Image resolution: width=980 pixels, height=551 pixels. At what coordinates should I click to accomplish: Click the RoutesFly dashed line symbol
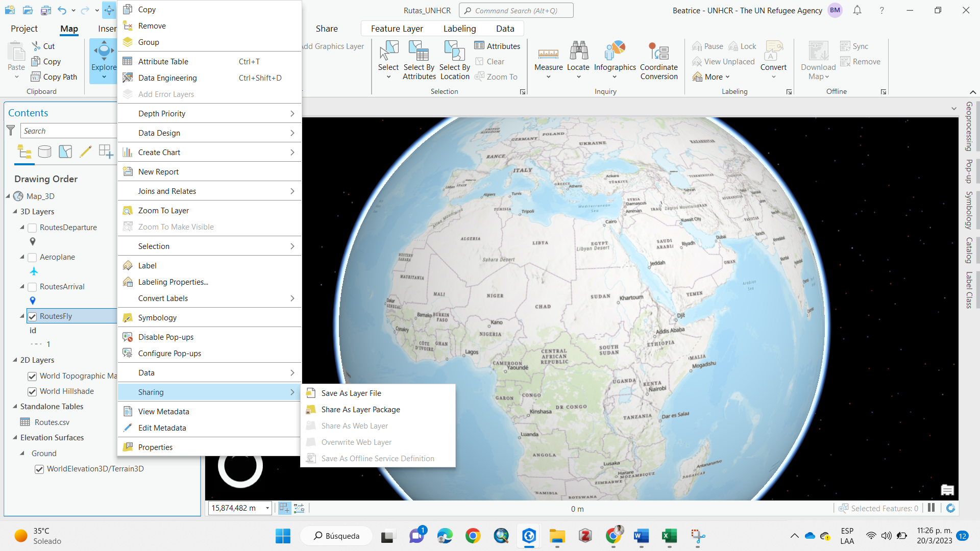point(36,344)
